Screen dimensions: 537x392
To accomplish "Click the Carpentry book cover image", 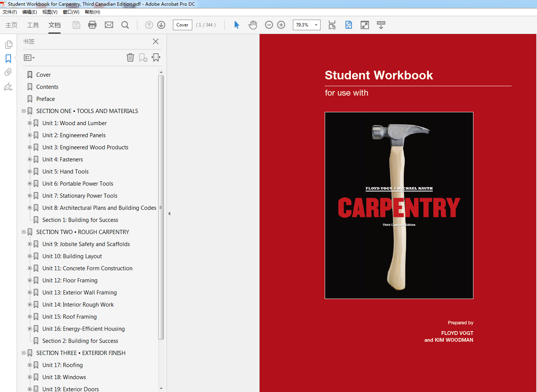I will coord(399,205).
